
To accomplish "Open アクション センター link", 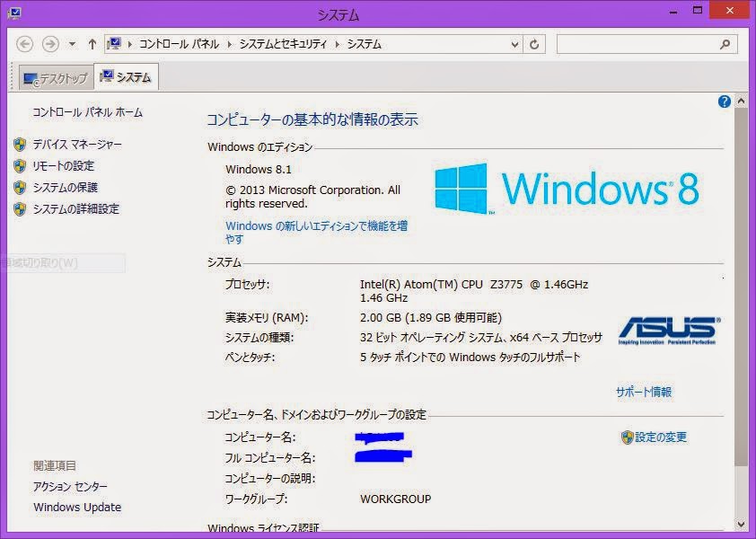I will pos(70,487).
